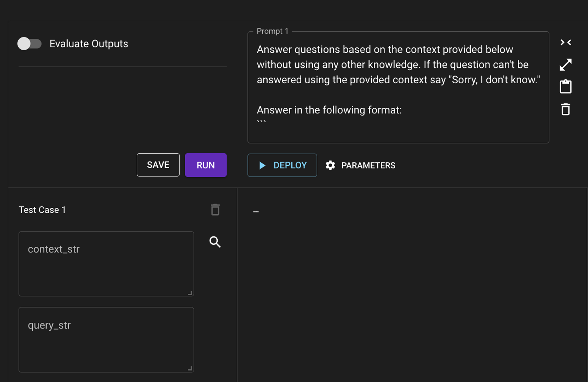Click the gear icon beside PARAMETERS
Image resolution: width=588 pixels, height=382 pixels.
(330, 165)
